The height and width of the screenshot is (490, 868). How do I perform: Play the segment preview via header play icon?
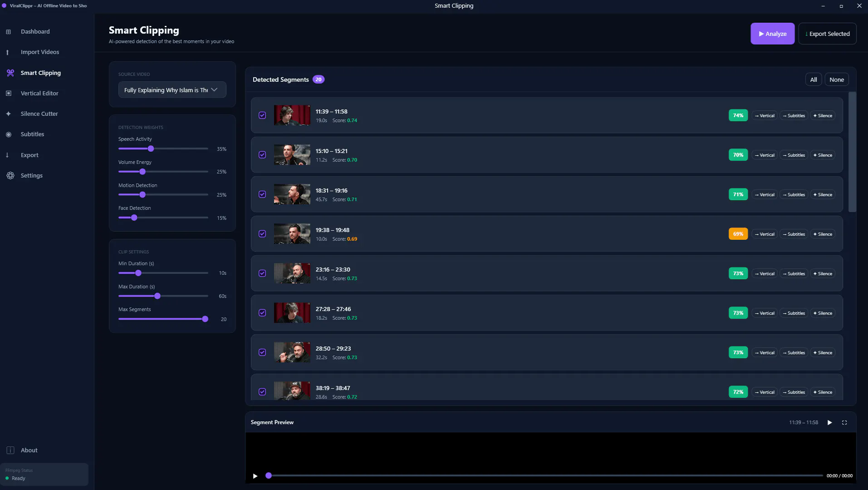829,422
